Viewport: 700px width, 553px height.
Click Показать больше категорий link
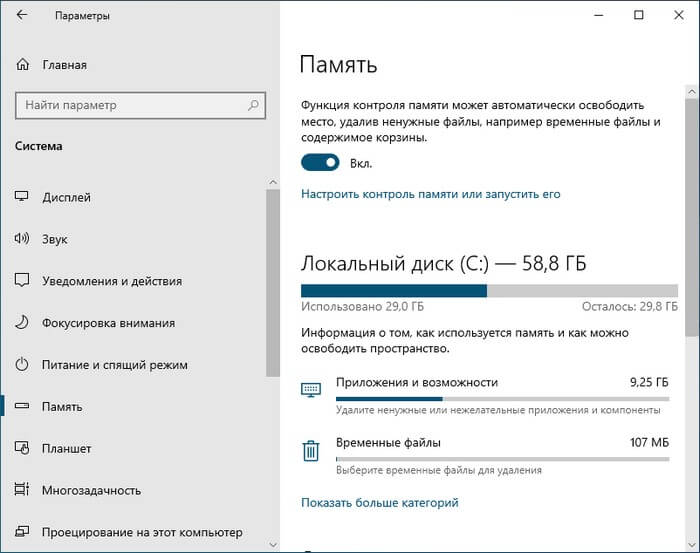tap(379, 503)
